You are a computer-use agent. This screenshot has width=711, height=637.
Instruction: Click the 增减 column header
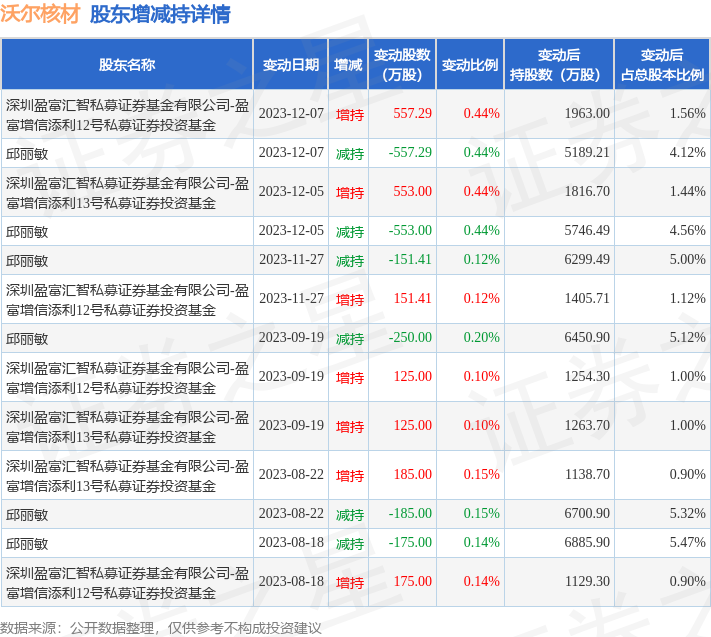coord(348,64)
